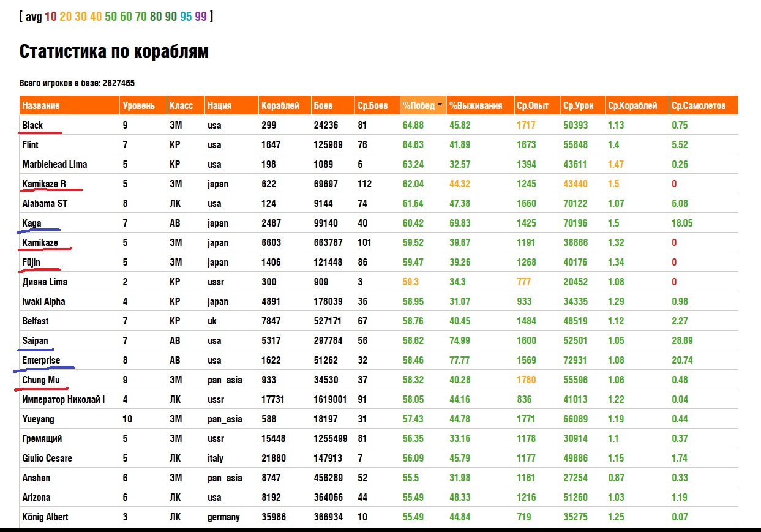761x532 pixels.
Task: Click average planes 18.05 in Kaga row
Action: [x=682, y=223]
